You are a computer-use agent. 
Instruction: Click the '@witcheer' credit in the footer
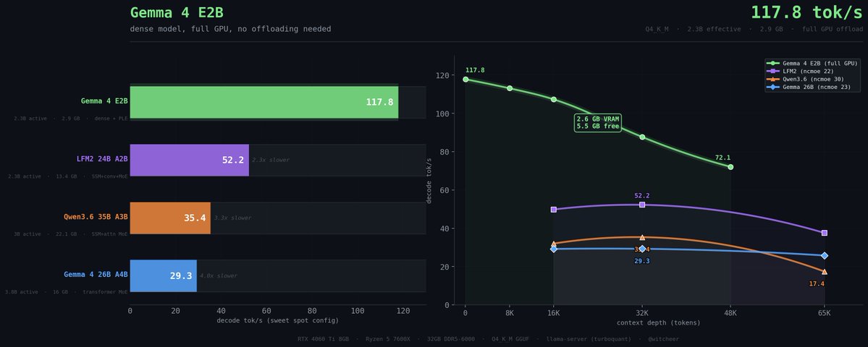pyautogui.click(x=663, y=339)
